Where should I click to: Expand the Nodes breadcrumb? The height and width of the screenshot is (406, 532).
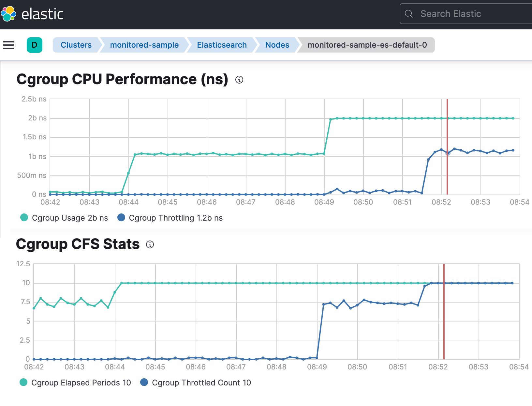[277, 45]
